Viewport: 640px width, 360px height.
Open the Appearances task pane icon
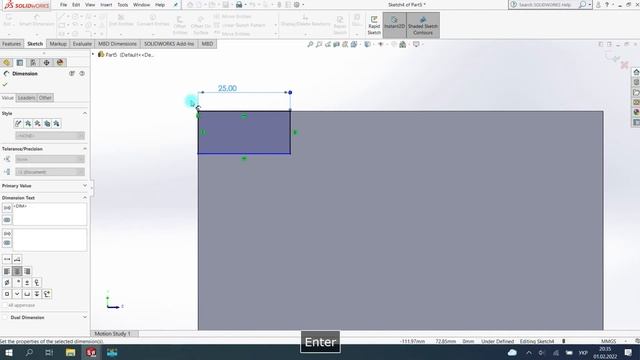[636, 112]
